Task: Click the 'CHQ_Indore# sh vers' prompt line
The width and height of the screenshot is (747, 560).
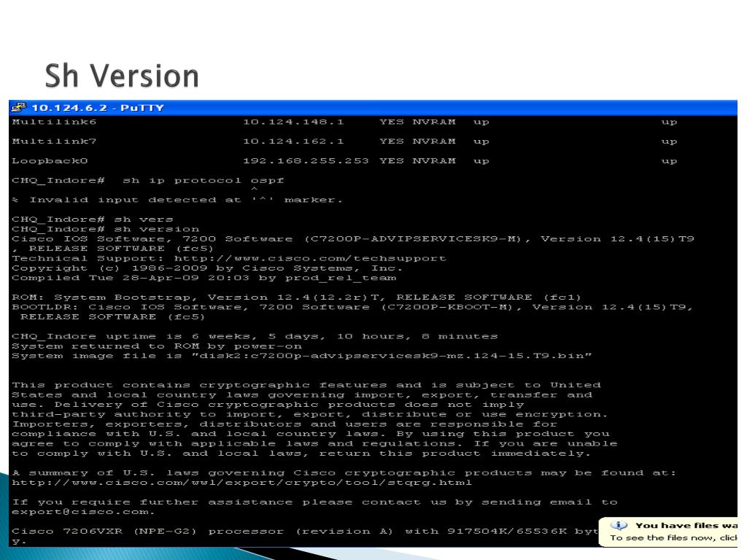Action: click(93, 219)
